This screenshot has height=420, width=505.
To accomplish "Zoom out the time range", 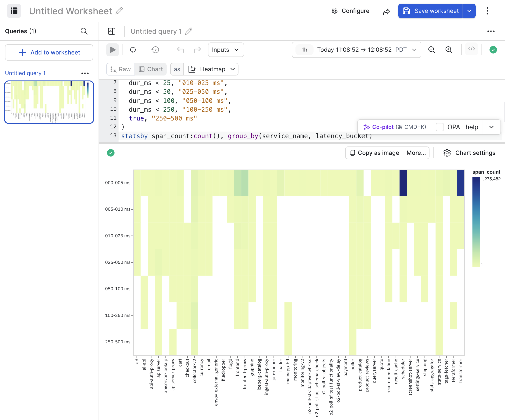I will 432,50.
